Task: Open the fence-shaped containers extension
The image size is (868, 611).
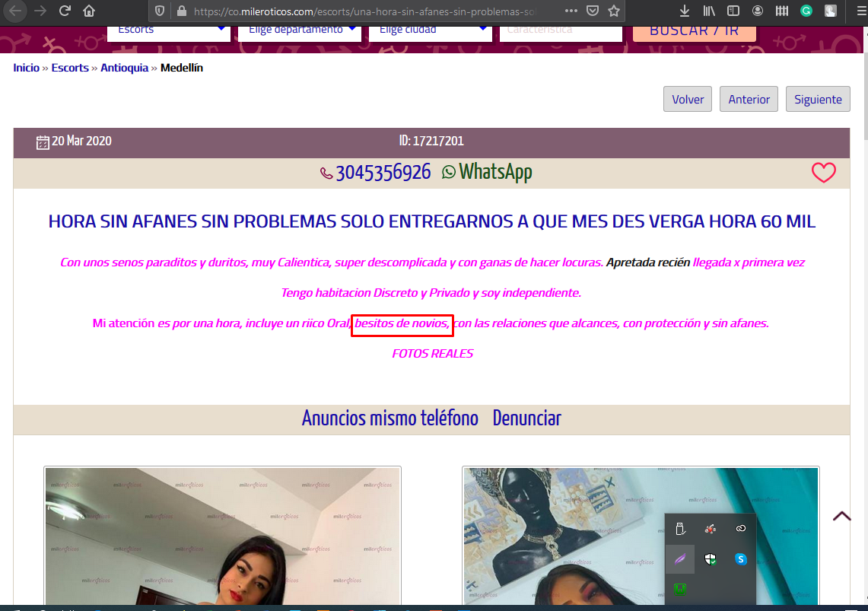Action: click(781, 11)
